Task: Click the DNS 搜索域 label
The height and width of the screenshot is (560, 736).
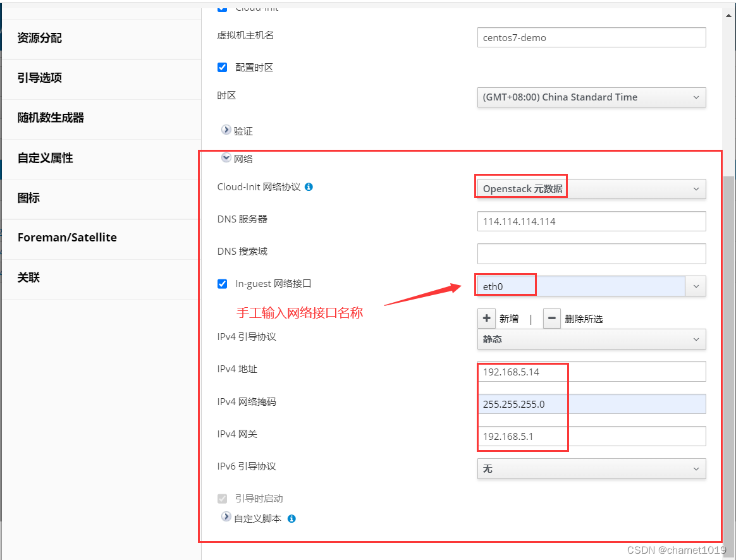Action: pos(242,252)
